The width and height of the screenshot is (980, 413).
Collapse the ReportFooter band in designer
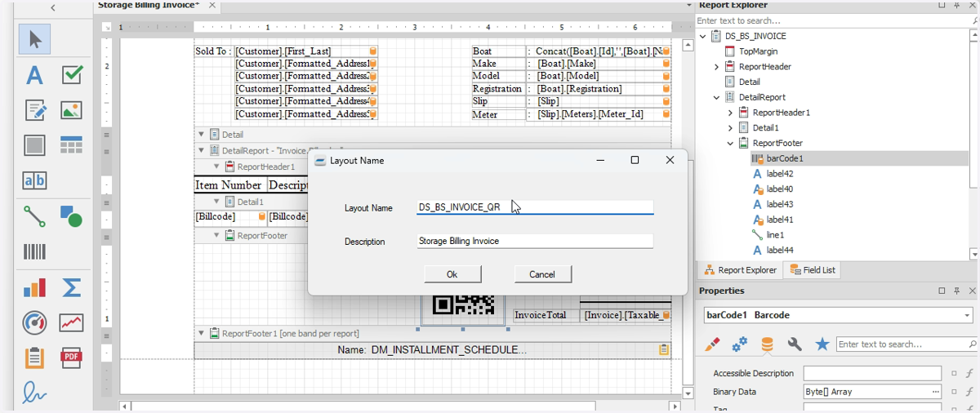tap(216, 236)
